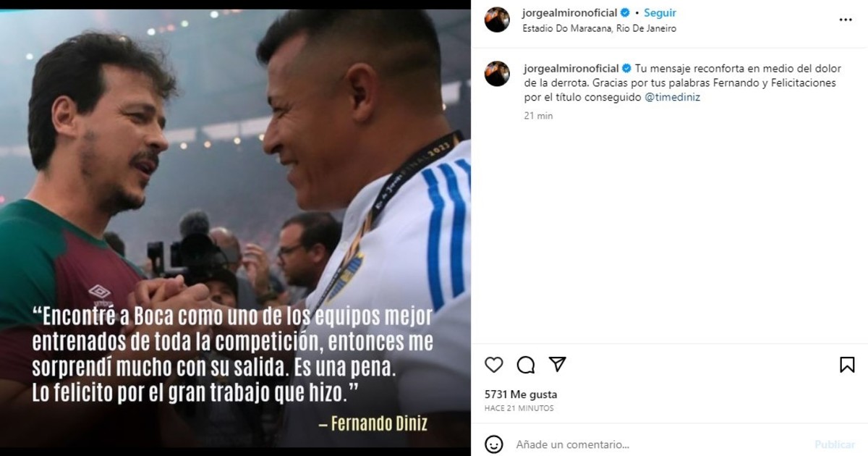Share post using paper plane icon
Image resolution: width=868 pixels, height=456 pixels.
click(558, 364)
